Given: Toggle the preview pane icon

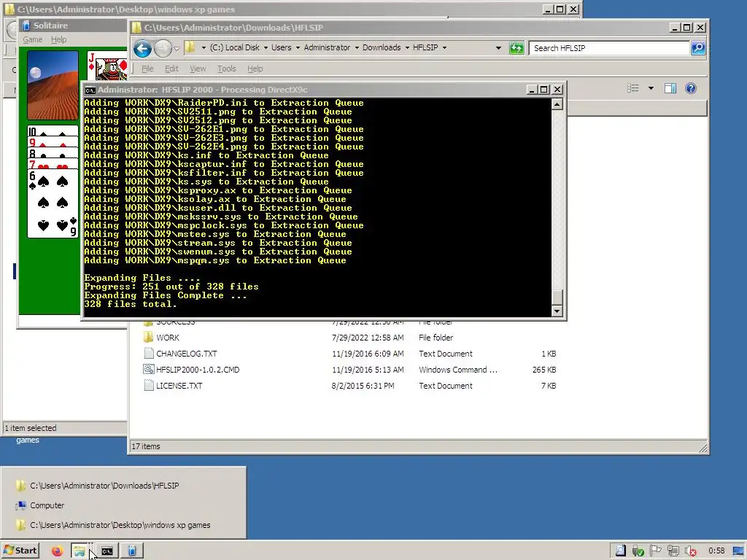Looking at the screenshot, I should [670, 88].
